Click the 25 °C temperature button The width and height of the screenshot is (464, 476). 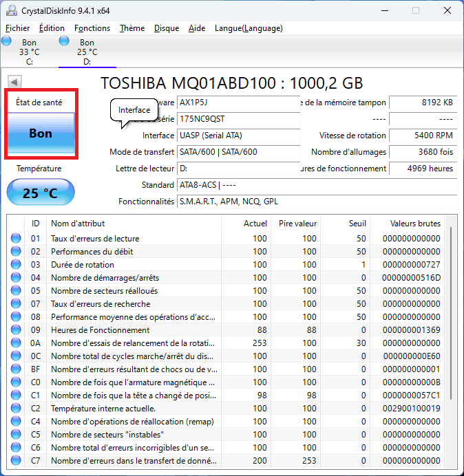41,193
